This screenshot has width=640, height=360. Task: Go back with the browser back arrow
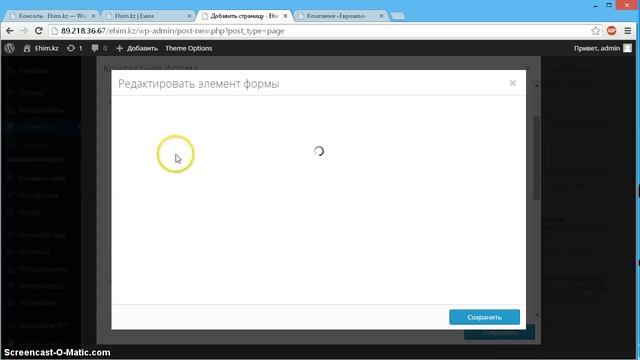[10, 31]
